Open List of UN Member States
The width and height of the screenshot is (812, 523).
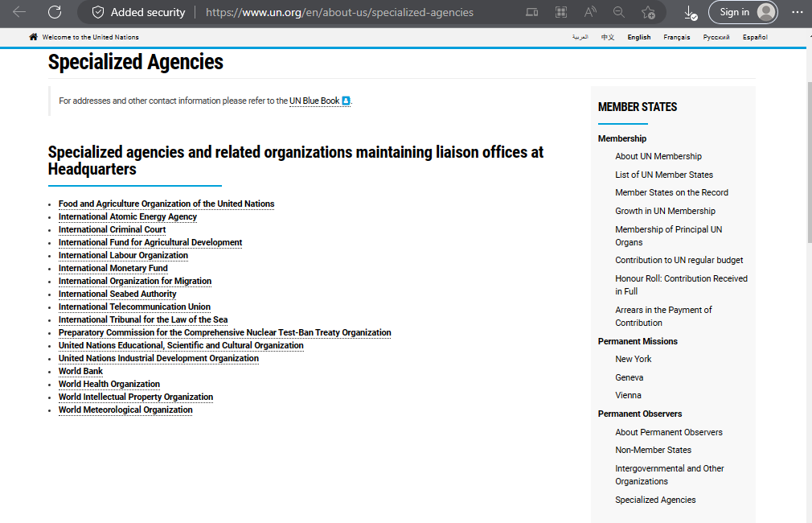[x=664, y=175]
